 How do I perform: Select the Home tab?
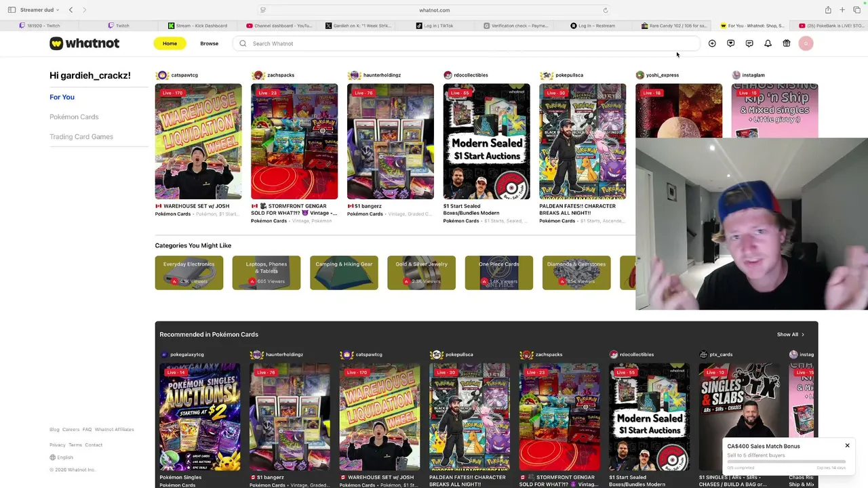(x=170, y=43)
